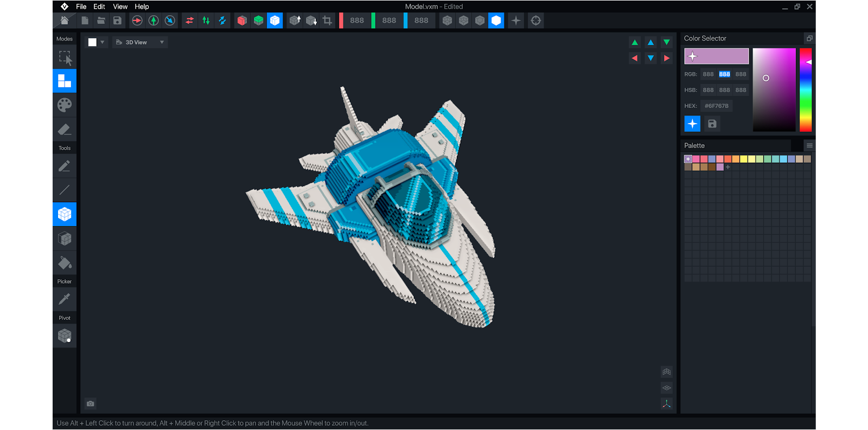
Task: Click the red left-arrow view button
Action: [635, 58]
